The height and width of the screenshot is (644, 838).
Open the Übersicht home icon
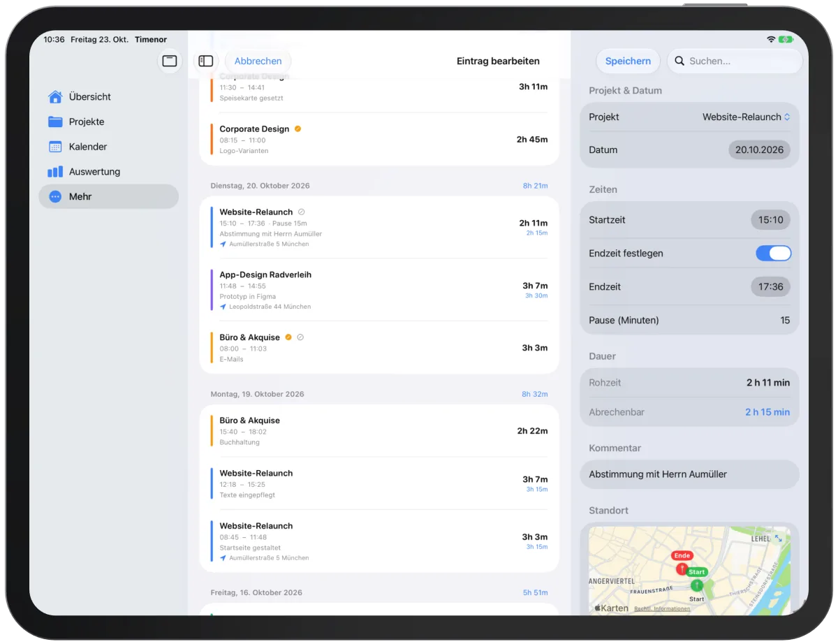point(55,97)
